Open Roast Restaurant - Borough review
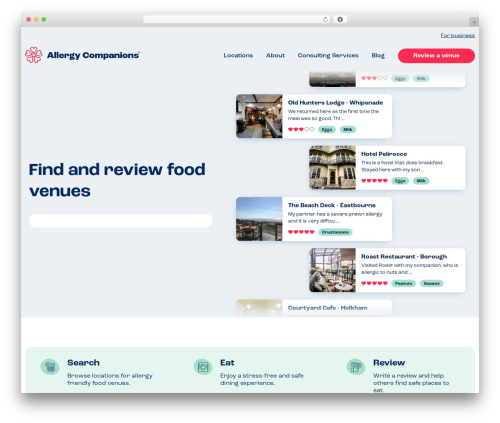 [x=387, y=270]
